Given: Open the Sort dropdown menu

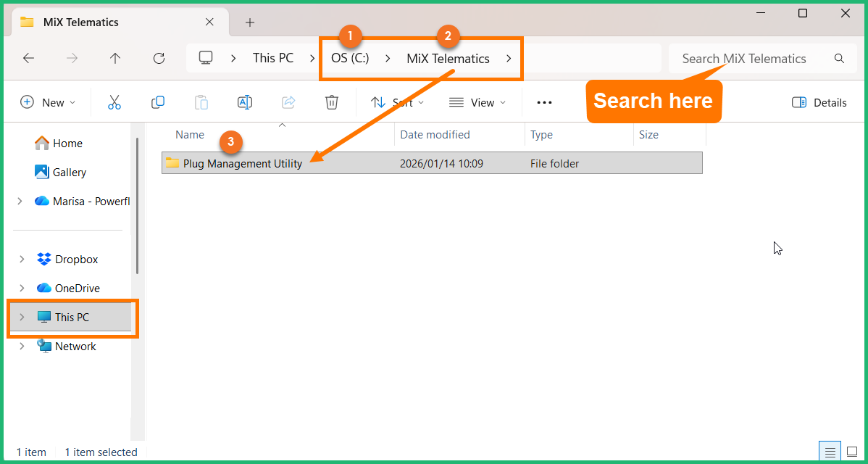Looking at the screenshot, I should coord(397,102).
